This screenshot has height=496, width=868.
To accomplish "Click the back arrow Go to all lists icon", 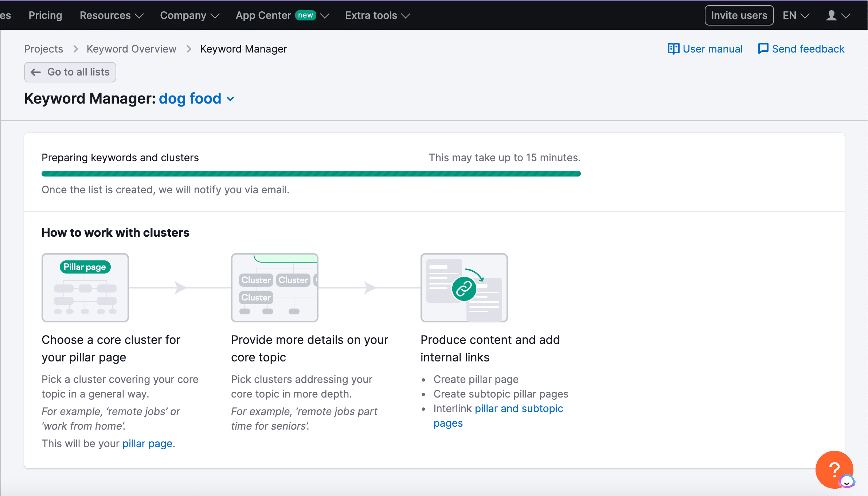I will point(36,71).
